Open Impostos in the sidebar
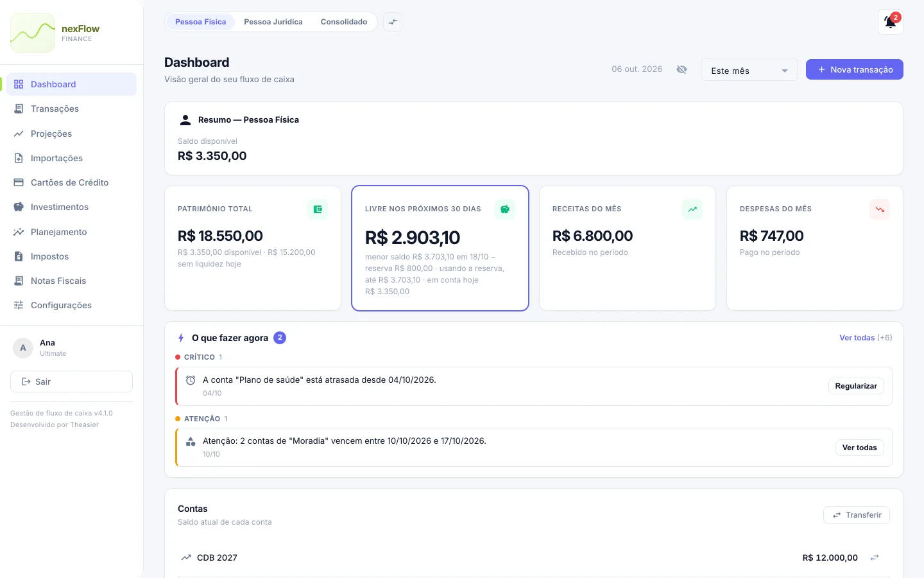 (71, 256)
